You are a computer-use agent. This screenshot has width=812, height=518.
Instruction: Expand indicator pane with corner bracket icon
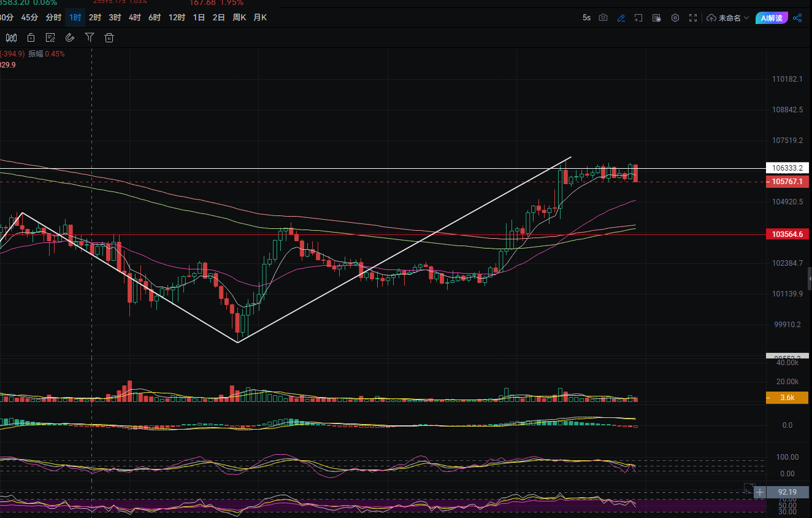pyautogui.click(x=748, y=488)
